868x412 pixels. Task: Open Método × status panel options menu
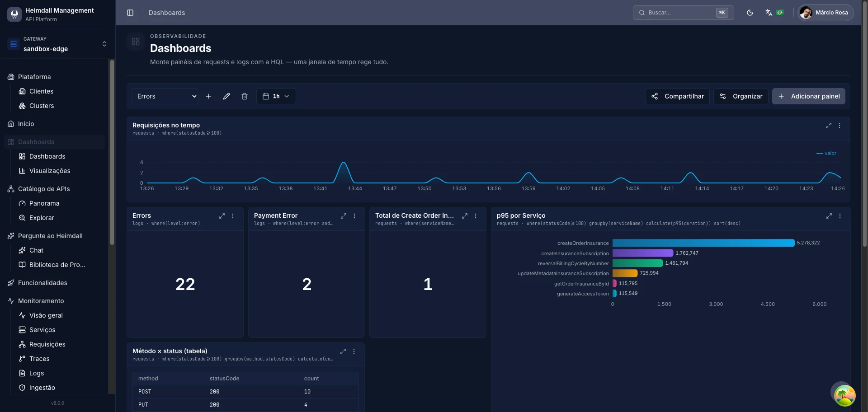pos(354,351)
